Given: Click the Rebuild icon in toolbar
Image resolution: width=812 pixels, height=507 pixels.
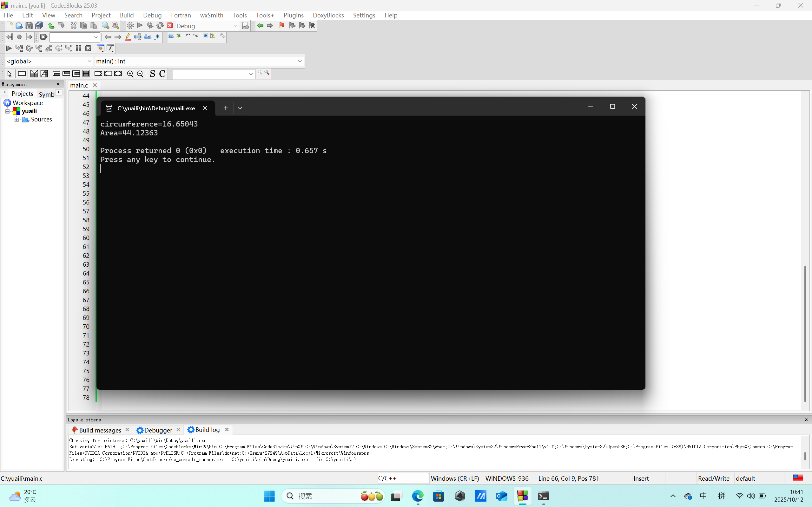Looking at the screenshot, I should point(160,26).
